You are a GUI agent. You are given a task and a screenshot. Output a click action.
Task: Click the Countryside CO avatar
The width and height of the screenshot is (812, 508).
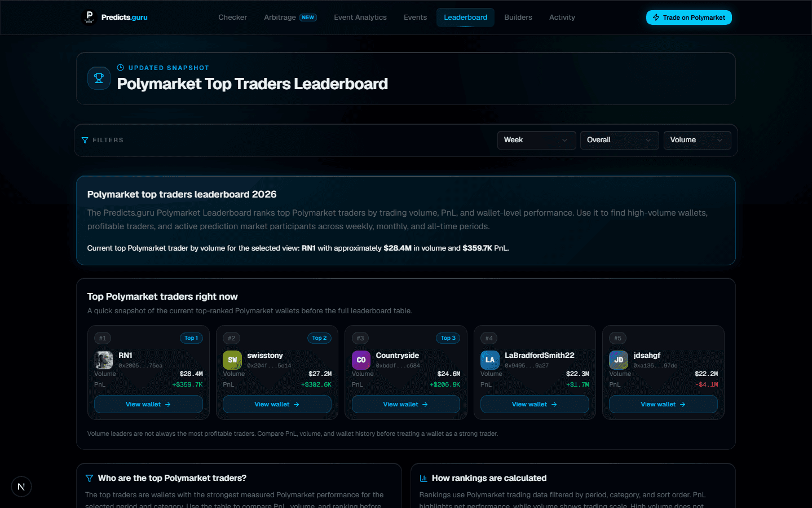(x=361, y=360)
